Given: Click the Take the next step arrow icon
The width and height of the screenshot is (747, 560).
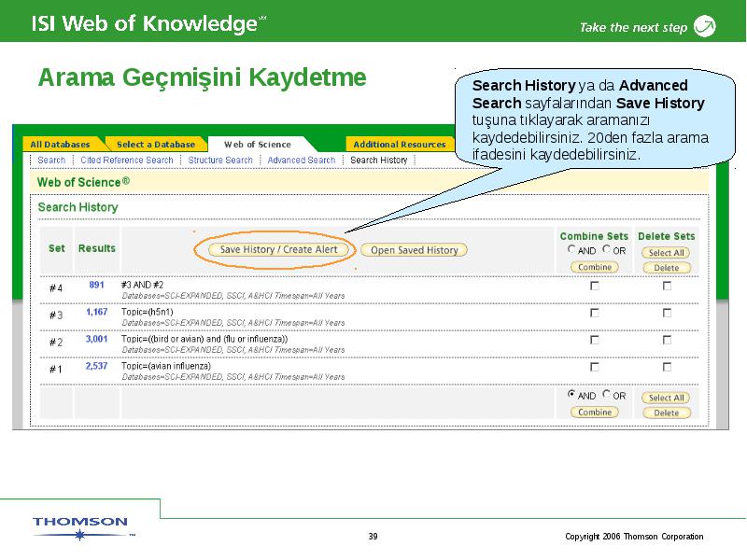Looking at the screenshot, I should 705,26.
